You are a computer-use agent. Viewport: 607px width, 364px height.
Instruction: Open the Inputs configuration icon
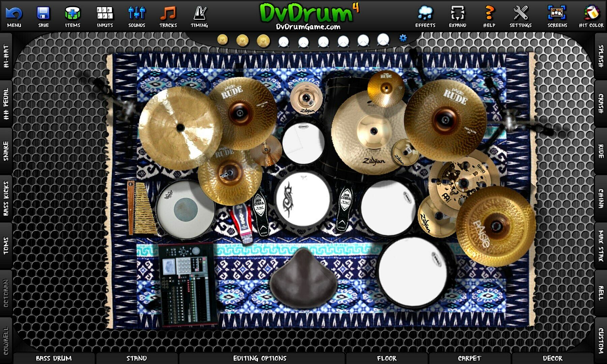(105, 13)
